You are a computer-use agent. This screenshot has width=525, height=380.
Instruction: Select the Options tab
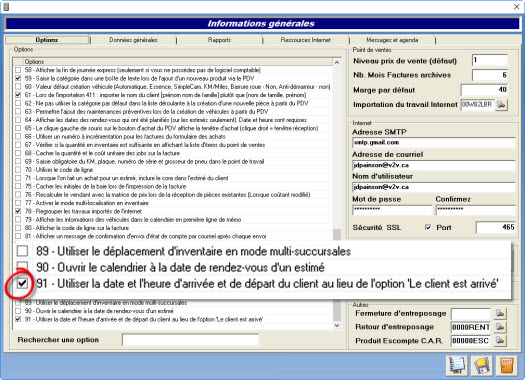[47, 40]
